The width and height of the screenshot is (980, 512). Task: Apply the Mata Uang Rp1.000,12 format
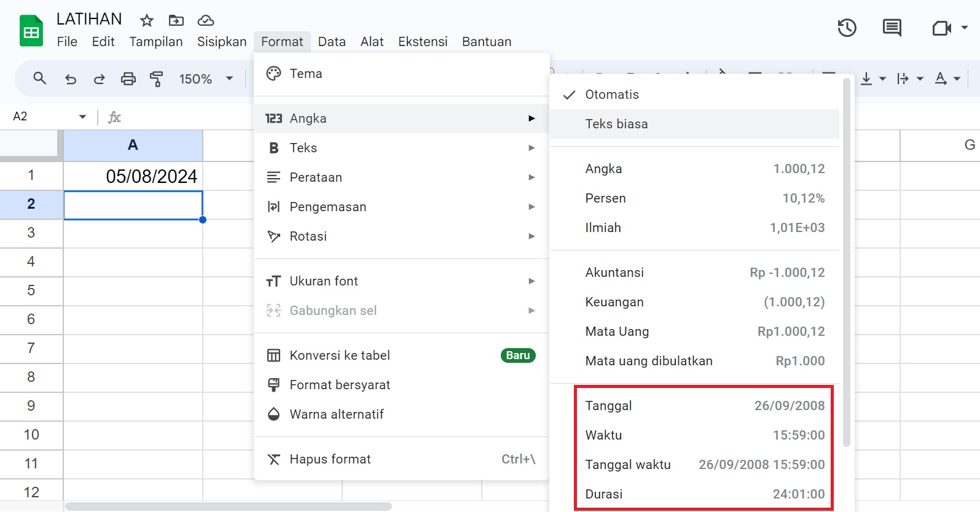pyautogui.click(x=694, y=332)
